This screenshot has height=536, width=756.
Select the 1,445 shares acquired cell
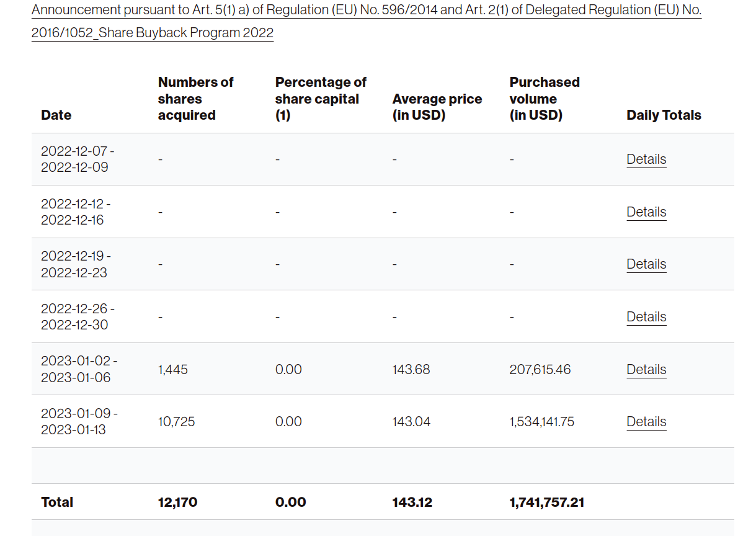[173, 370]
